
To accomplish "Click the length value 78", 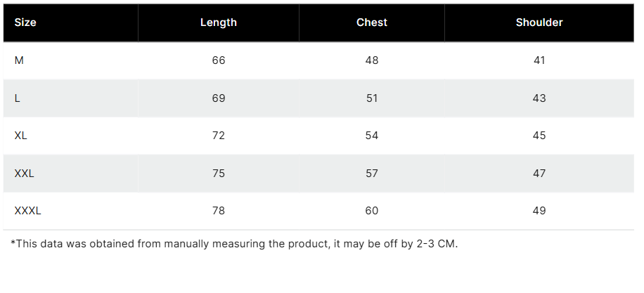I will pos(219,211).
